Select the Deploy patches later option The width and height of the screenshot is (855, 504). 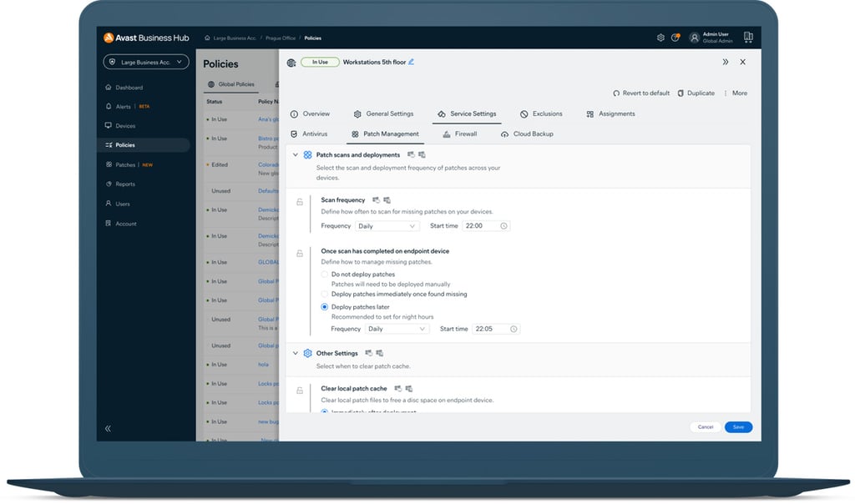[326, 307]
